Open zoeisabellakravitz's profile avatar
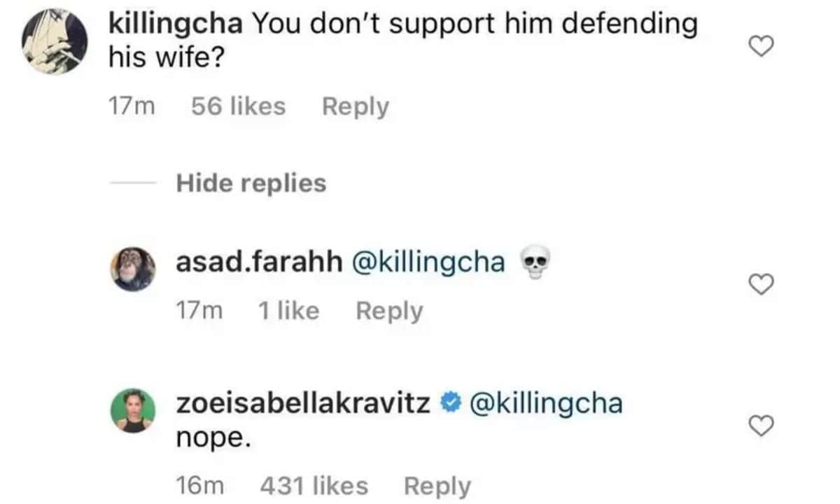Image resolution: width=840 pixels, height=504 pixels. click(x=132, y=411)
